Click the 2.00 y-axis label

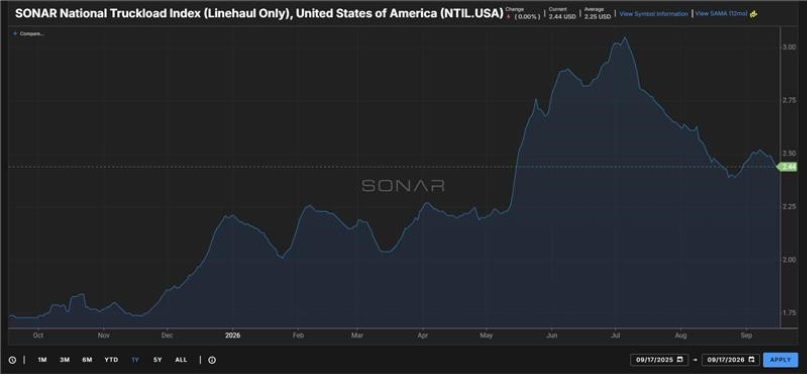click(x=790, y=260)
